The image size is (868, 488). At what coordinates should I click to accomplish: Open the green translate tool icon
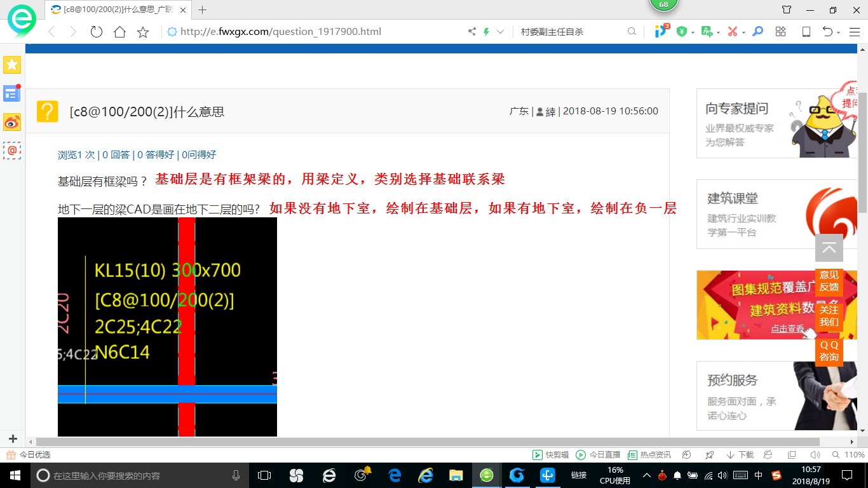tap(706, 31)
